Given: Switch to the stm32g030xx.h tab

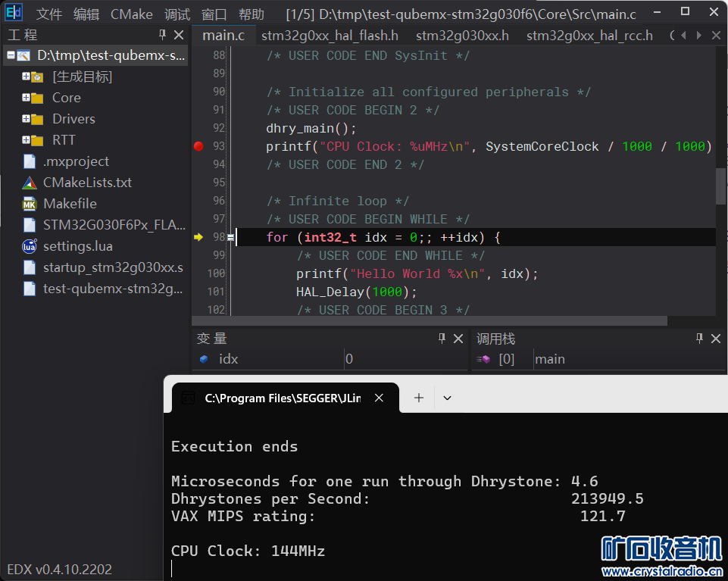Looking at the screenshot, I should [x=462, y=36].
